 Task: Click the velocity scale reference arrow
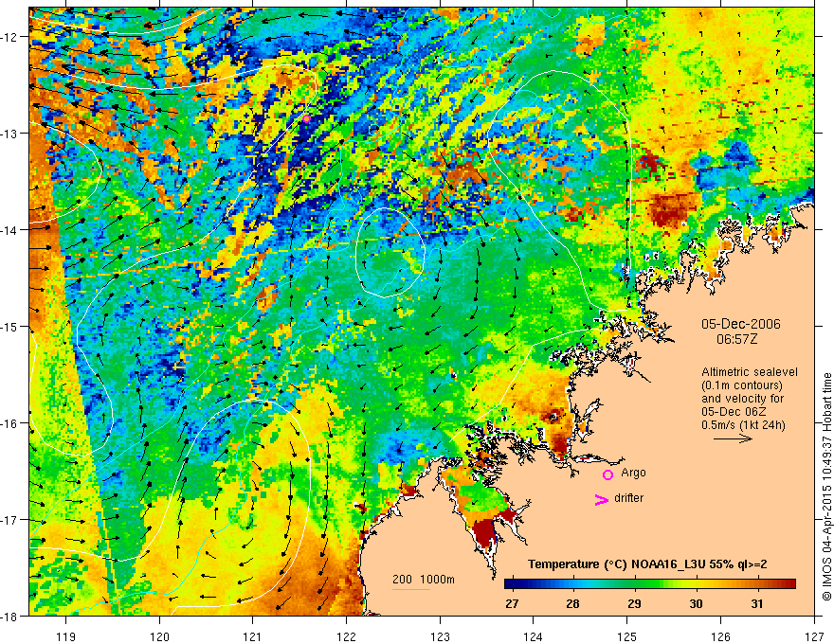tap(733, 438)
